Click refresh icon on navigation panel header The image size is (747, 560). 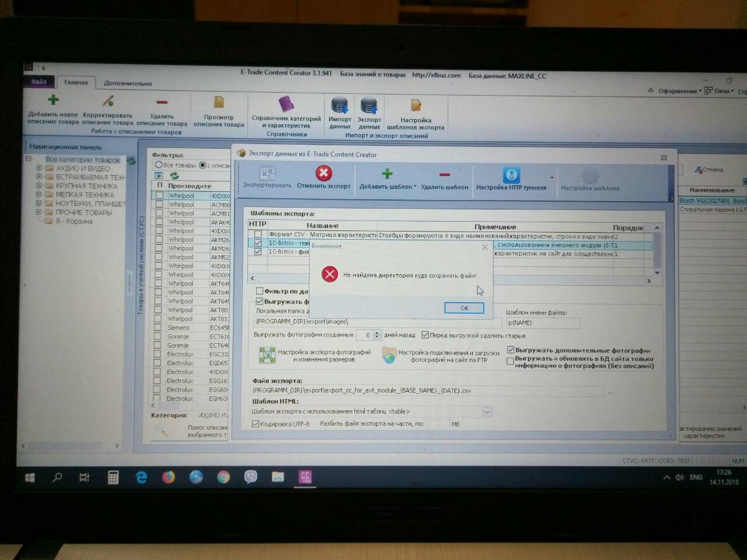click(132, 161)
